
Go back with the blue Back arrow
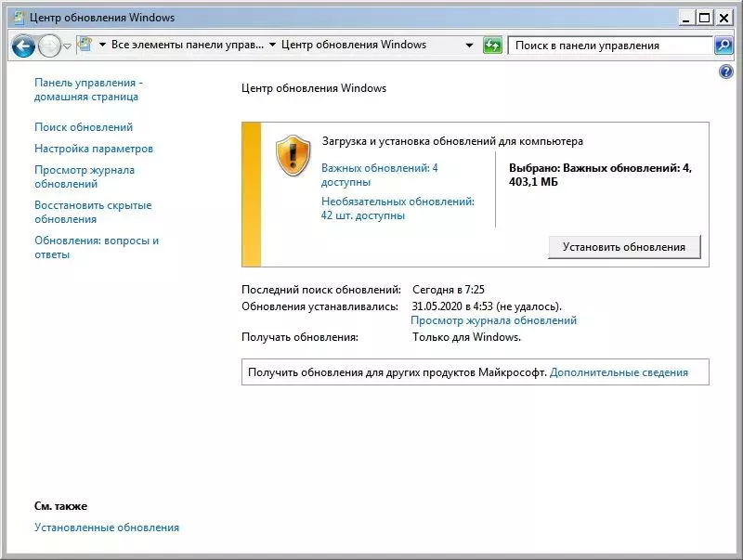click(x=23, y=46)
